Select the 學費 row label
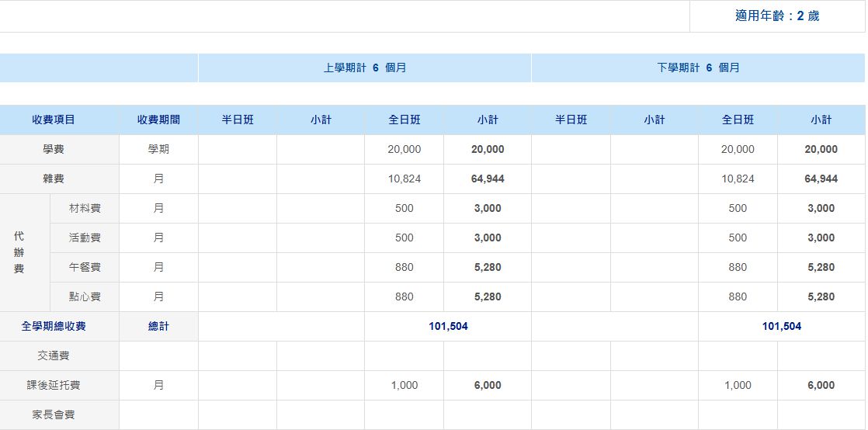868x430 pixels. [54, 149]
